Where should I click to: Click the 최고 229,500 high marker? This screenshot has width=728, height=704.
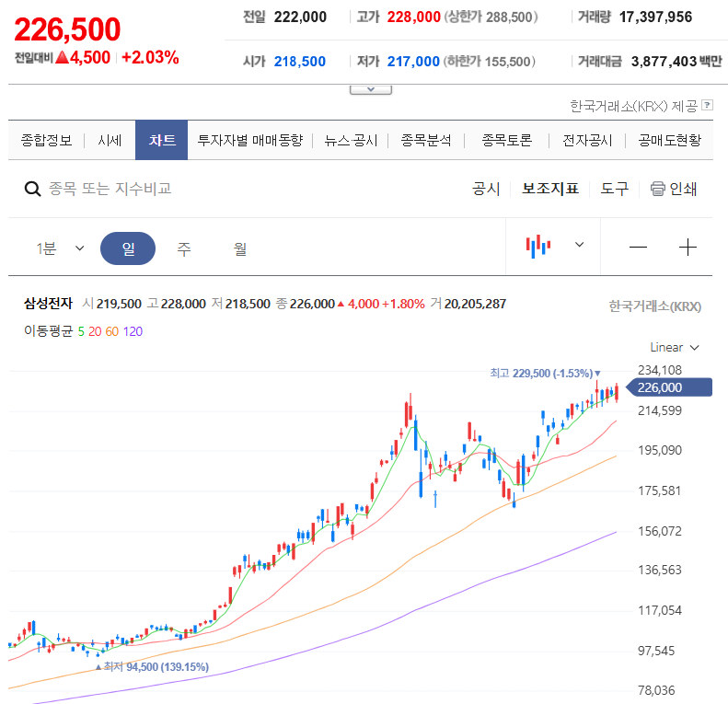(x=545, y=374)
